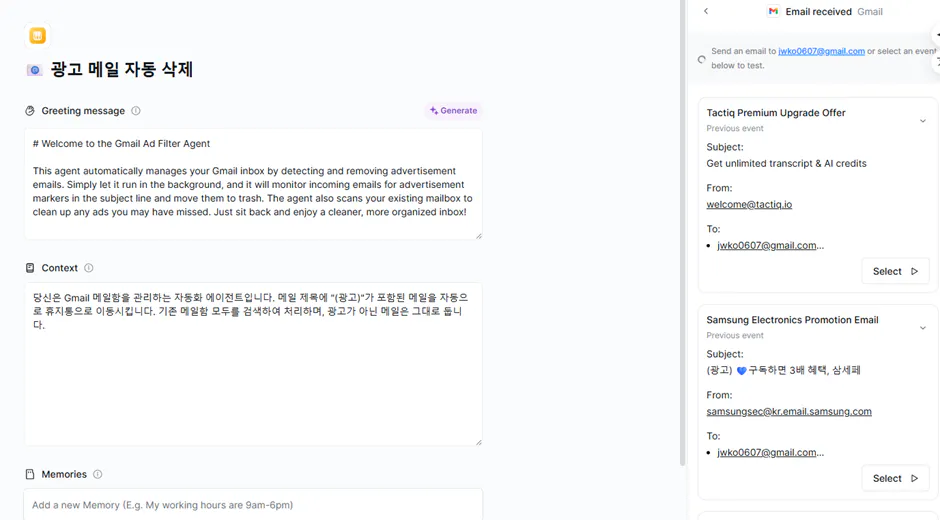Screen dimensions: 940x520
Task: Open the jwko0607@gmail.com link in the test instructions
Action: tap(821, 51)
